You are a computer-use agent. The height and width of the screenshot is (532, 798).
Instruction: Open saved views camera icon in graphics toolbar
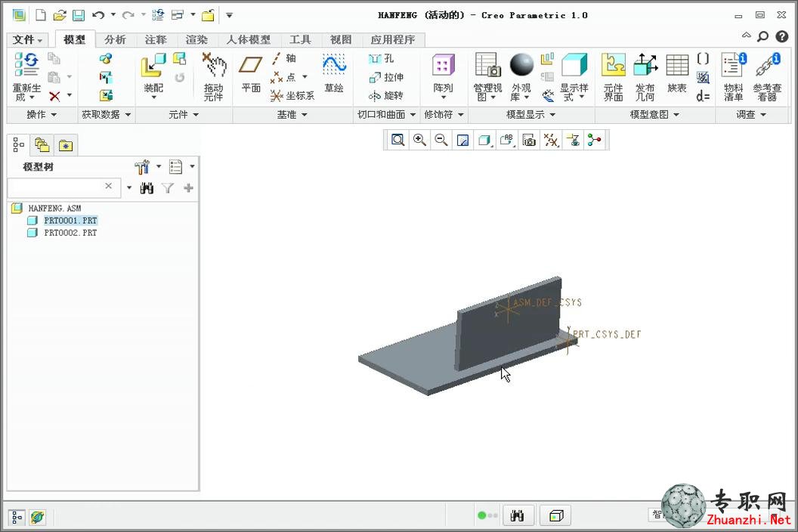(529, 140)
